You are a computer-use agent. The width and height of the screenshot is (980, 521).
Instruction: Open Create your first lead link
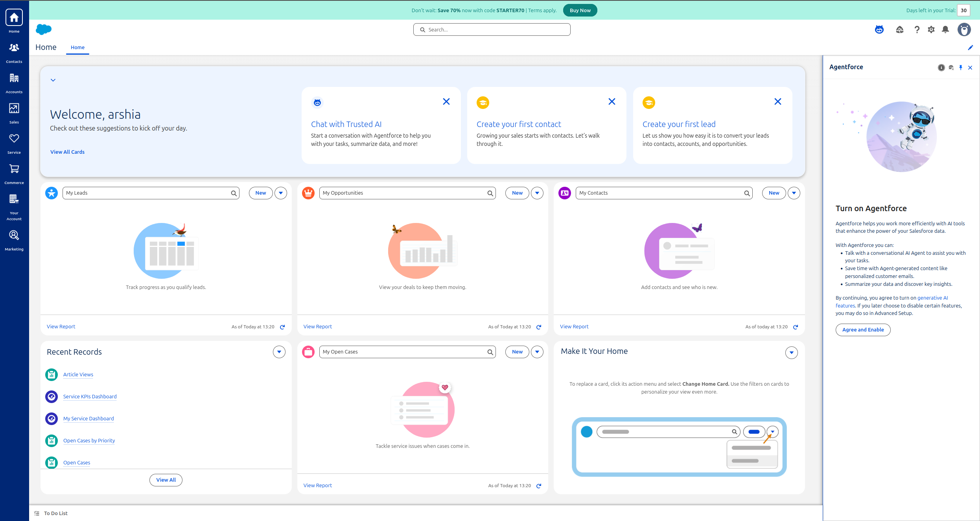[x=679, y=124]
